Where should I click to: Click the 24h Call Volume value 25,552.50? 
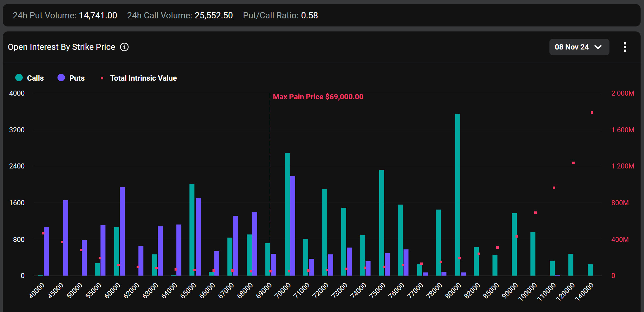click(214, 16)
